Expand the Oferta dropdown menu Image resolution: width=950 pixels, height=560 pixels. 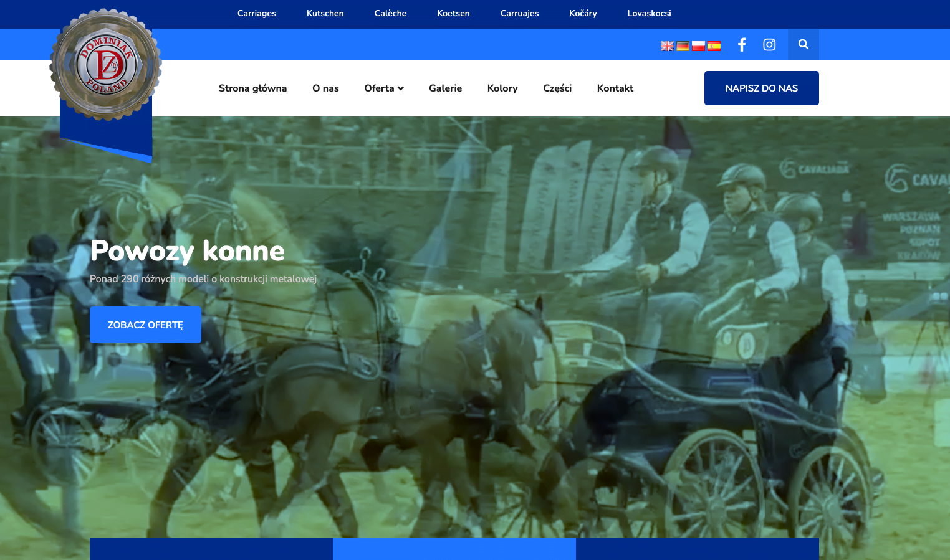click(384, 88)
